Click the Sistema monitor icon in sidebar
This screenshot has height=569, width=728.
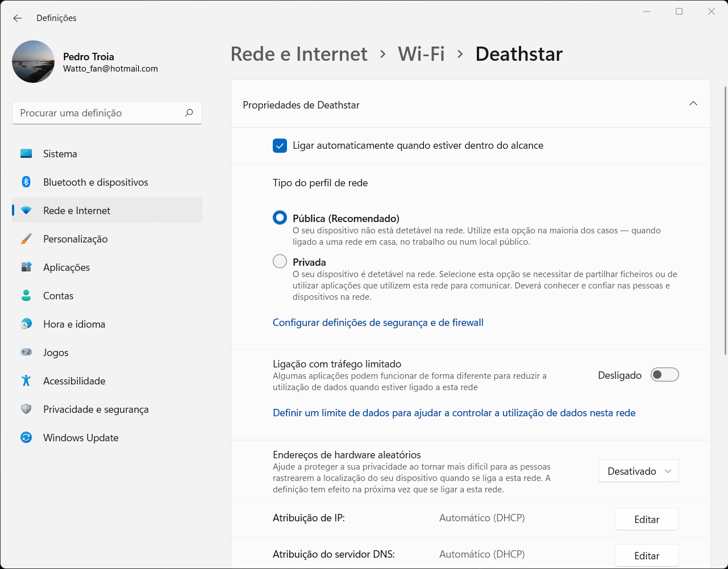[x=26, y=154]
